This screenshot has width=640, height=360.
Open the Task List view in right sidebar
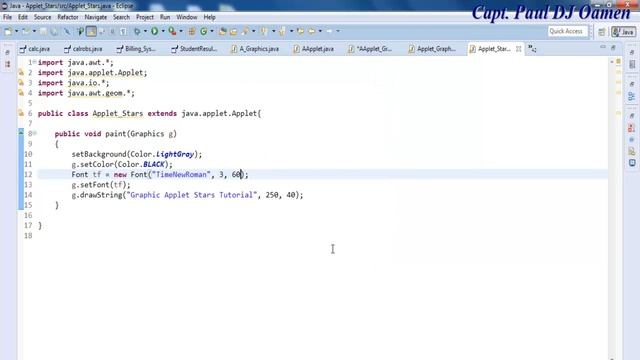pos(632,65)
